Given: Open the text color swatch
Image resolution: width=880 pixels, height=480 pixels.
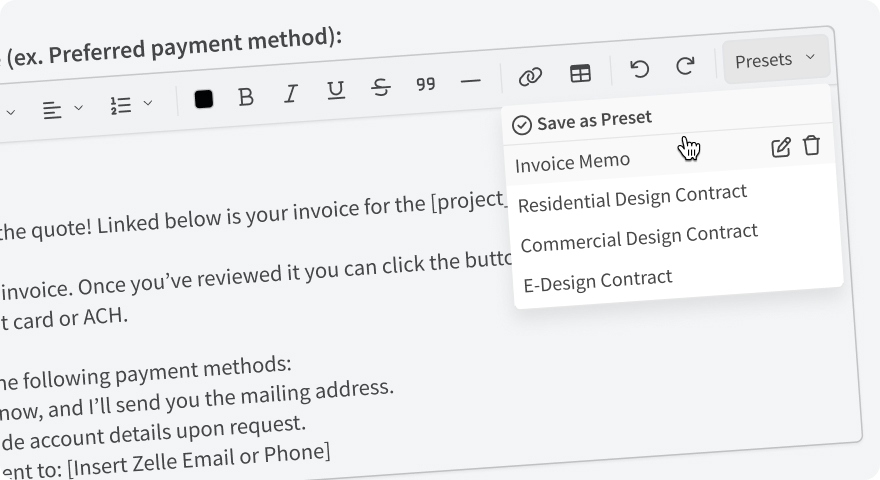Looking at the screenshot, I should (204, 99).
